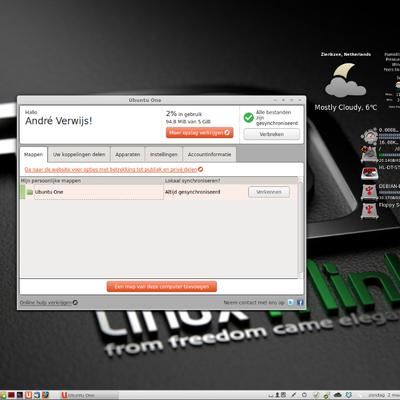The image size is (400, 400).
Task: Click the Floppy USB drive icon
Action: (369, 211)
